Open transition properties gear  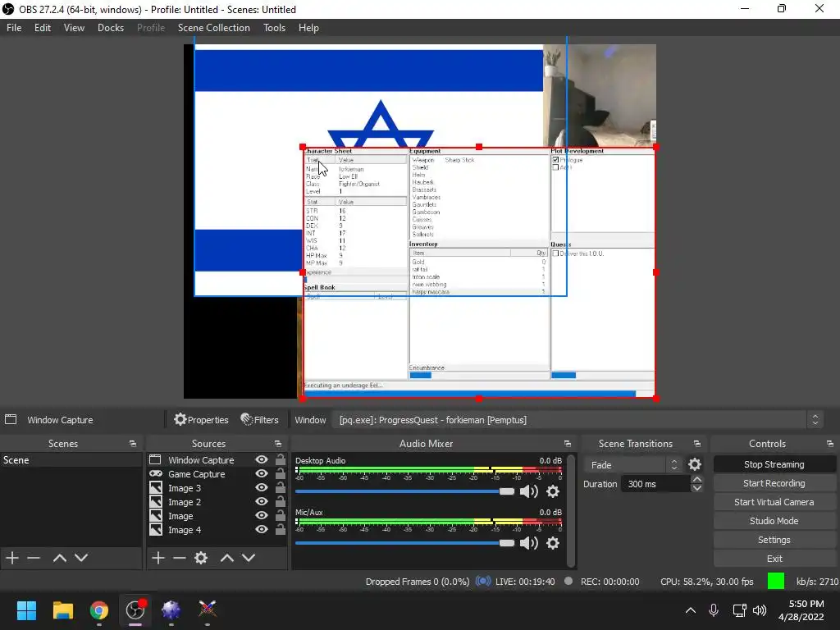coord(694,464)
